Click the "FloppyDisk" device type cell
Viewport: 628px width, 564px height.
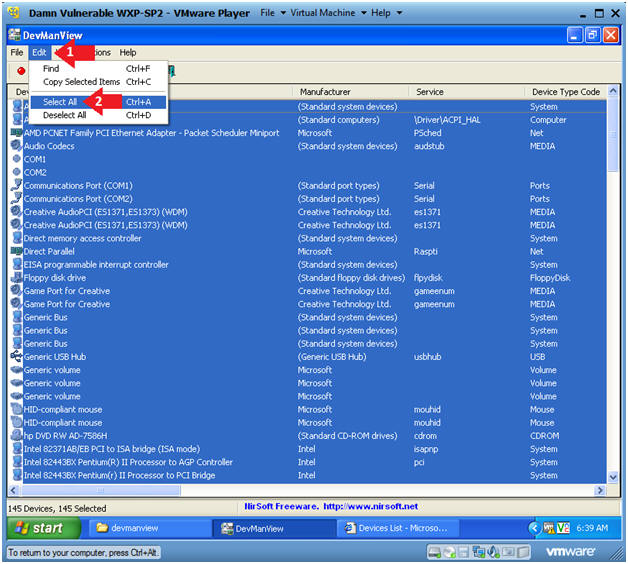pyautogui.click(x=550, y=278)
